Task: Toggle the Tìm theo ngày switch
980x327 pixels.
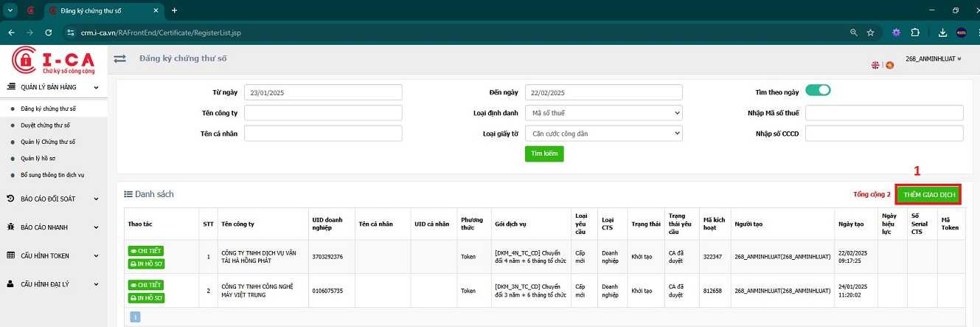Action: pos(818,91)
